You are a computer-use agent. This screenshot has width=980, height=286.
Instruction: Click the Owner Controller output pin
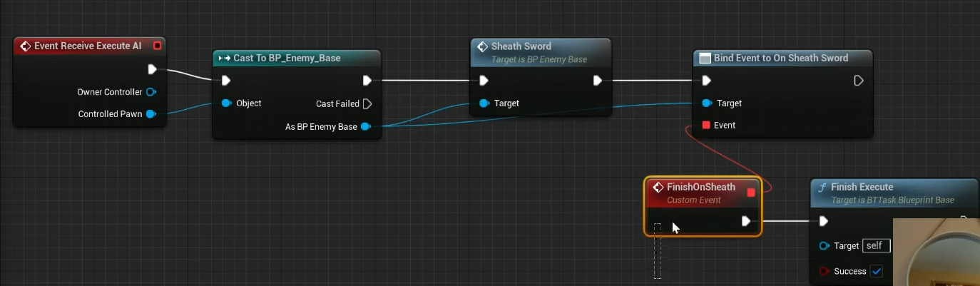(150, 92)
